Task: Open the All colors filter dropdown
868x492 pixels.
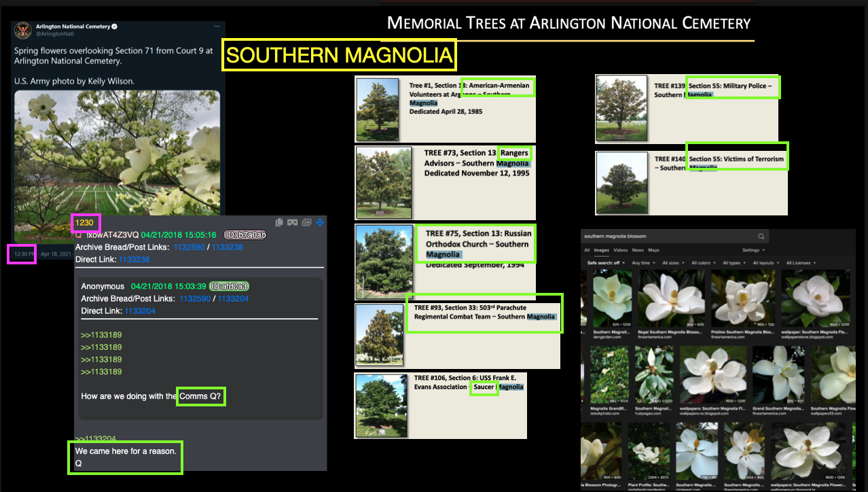Action: click(704, 263)
